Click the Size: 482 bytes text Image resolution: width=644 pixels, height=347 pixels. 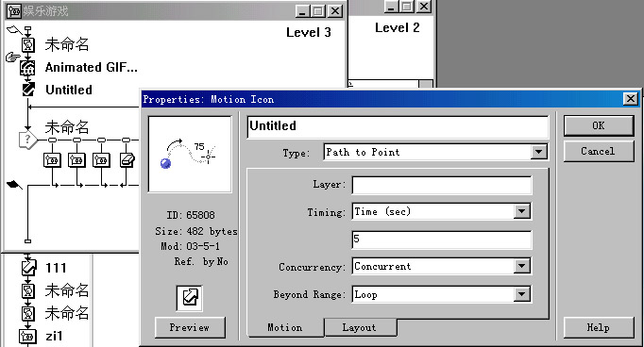click(x=196, y=231)
